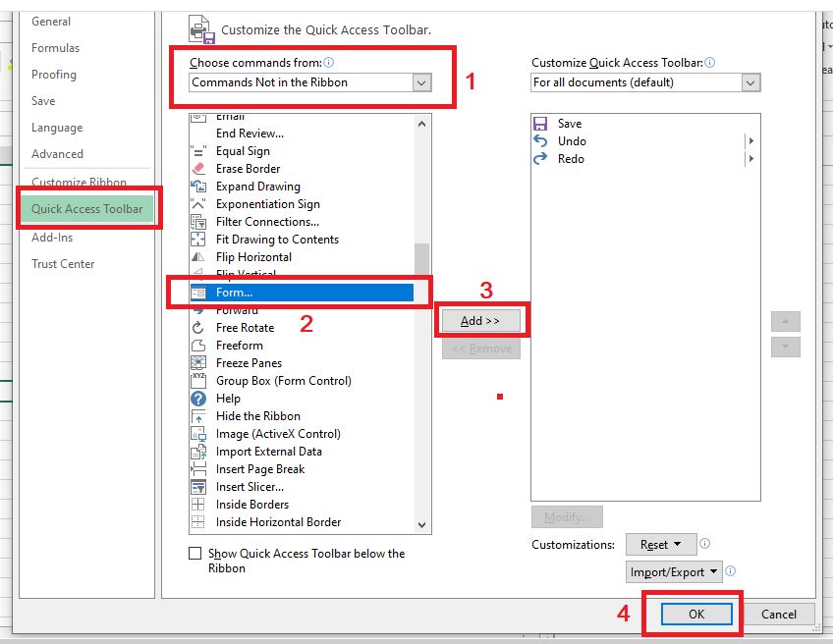This screenshot has width=833, height=644.
Task: Open the Save options category
Action: [x=43, y=101]
